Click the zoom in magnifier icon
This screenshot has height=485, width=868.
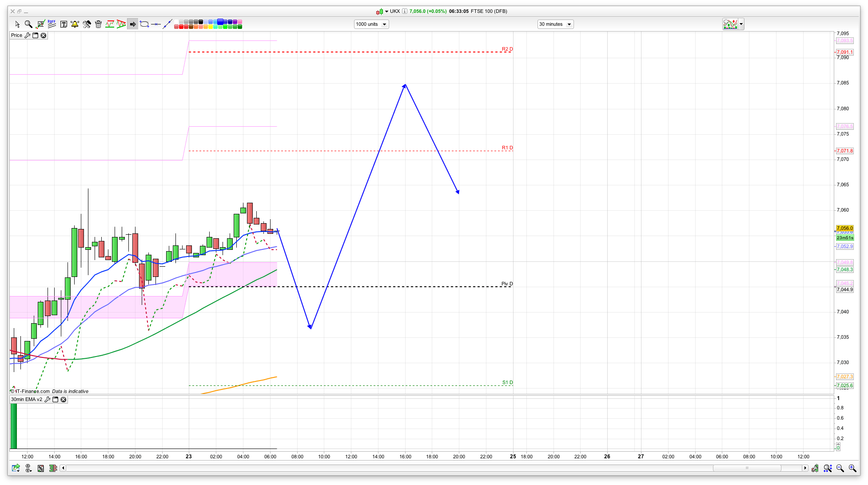coord(852,468)
